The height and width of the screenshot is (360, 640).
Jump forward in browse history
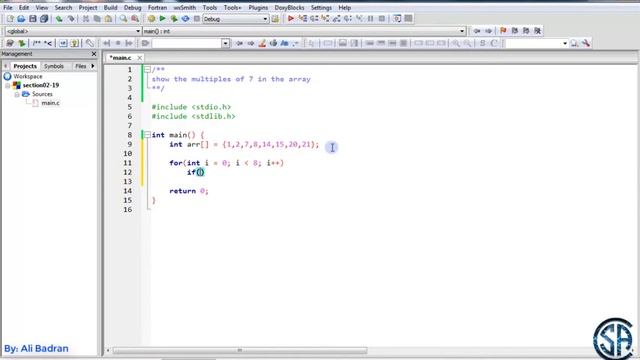(488, 31)
